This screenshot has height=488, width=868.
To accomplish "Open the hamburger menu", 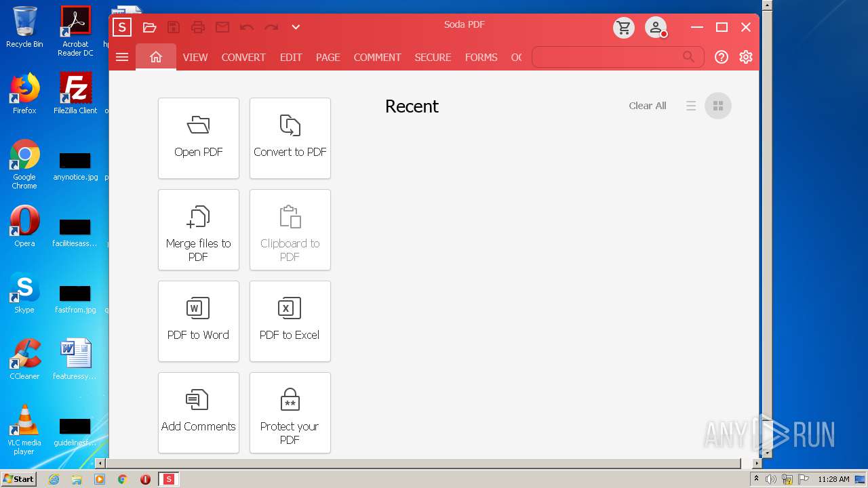I will coord(122,57).
